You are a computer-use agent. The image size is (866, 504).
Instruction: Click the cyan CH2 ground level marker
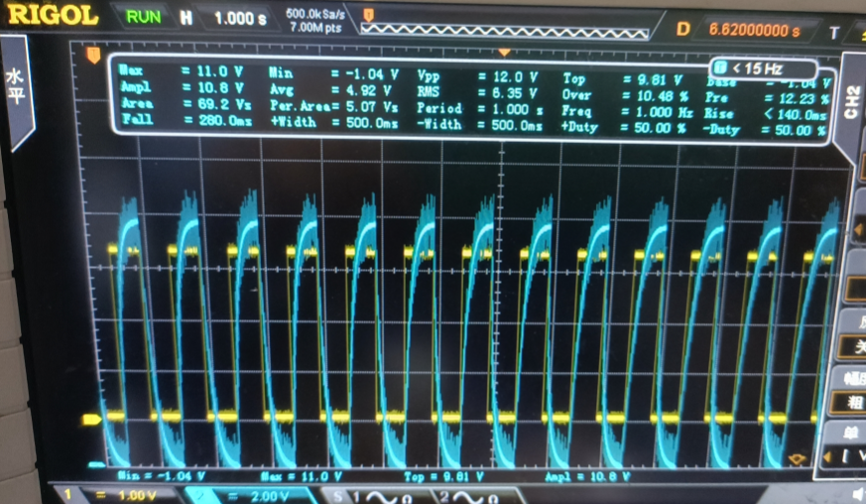(x=96, y=464)
